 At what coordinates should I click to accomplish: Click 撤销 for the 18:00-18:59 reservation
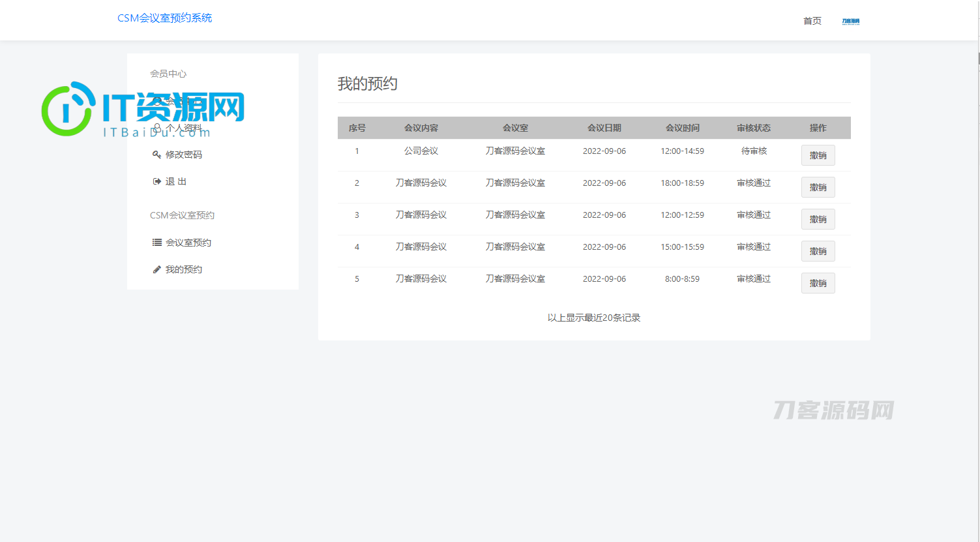818,187
